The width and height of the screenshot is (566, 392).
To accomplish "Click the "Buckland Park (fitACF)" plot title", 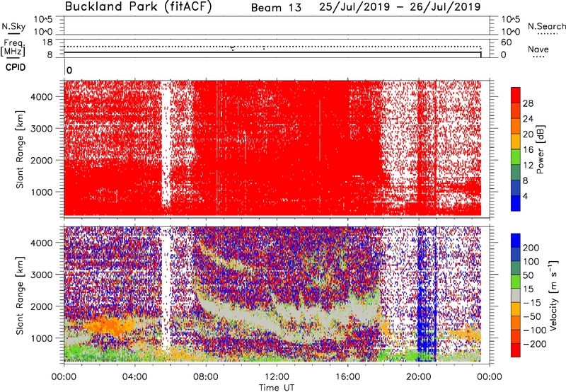I will click(x=139, y=7).
